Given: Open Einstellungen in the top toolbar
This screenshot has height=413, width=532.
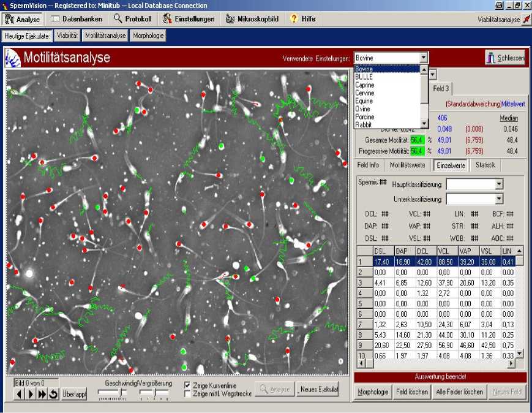Looking at the screenshot, I should point(189,19).
